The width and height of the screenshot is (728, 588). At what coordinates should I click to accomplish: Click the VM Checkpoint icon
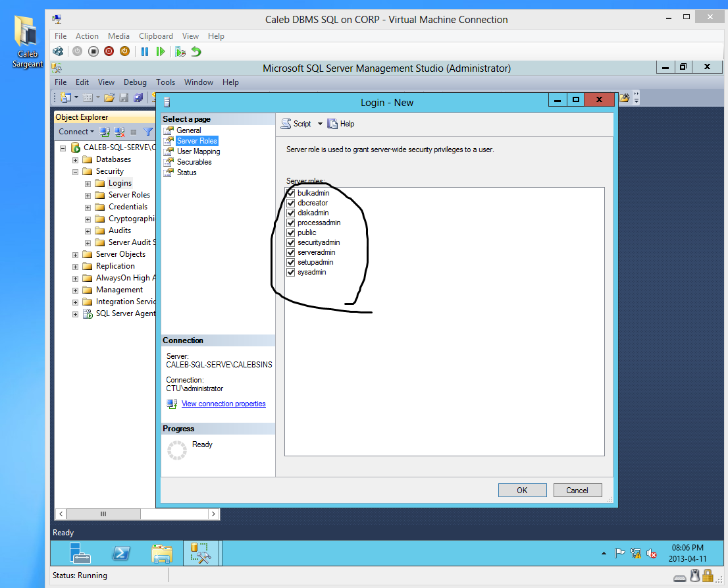[x=180, y=51]
